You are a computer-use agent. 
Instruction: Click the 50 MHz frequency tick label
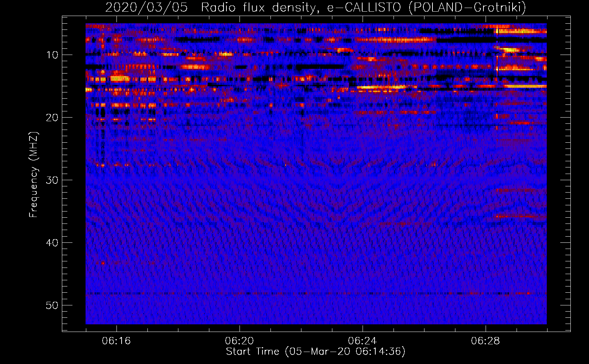[52, 305]
